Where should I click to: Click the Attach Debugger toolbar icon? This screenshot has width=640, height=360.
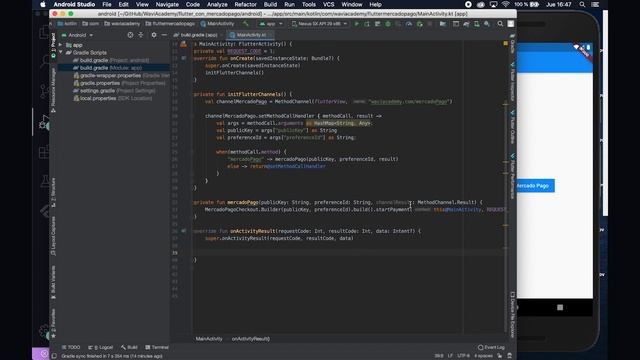[419, 24]
